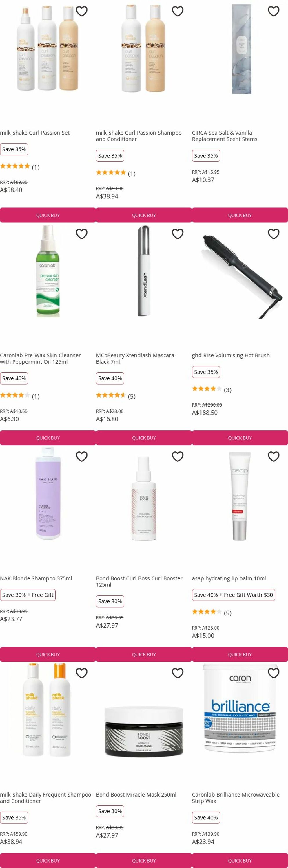Toggle wishlist heart for Caronlab Pre-Wax Cleanser
288x868 pixels.
point(82,233)
